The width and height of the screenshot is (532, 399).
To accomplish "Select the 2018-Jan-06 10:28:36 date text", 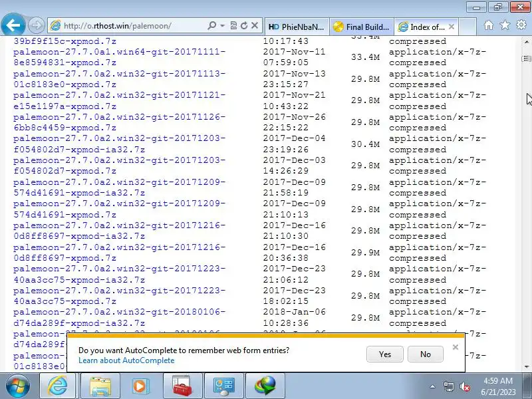I will pyautogui.click(x=294, y=318).
